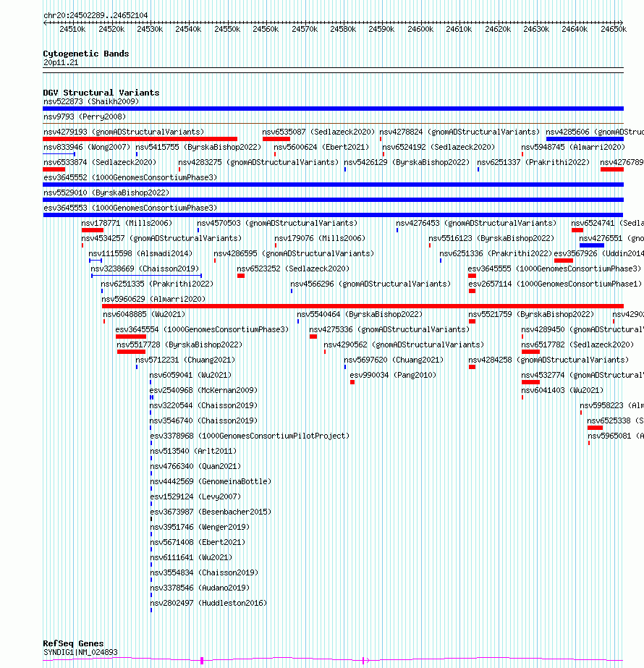644x668 pixels.
Task: Open nsv5600624 (Ebert2021) variant
Action: 321,147
